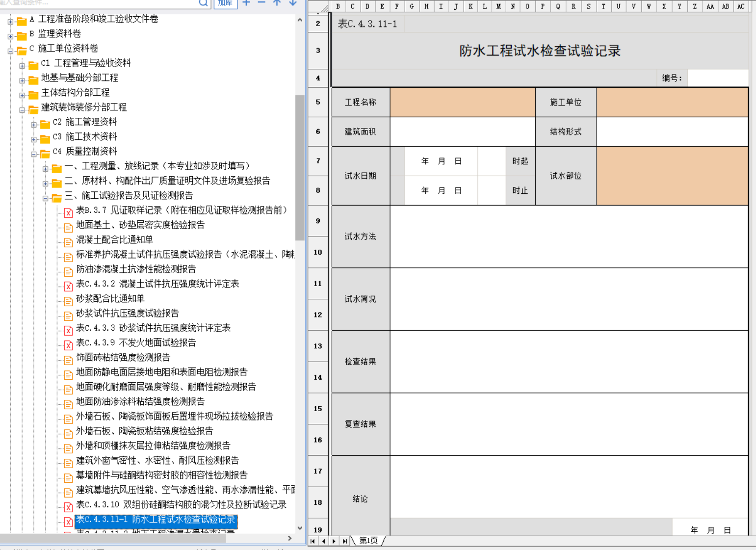Image resolution: width=756 pixels, height=550 pixels.
Task: Go to the last sheet page arrow
Action: 345,541
